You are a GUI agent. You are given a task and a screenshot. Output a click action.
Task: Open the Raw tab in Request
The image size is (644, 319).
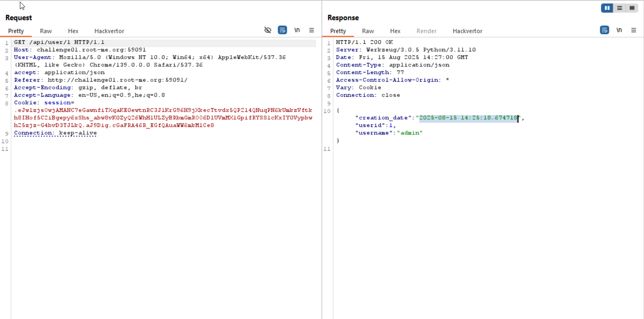click(46, 31)
